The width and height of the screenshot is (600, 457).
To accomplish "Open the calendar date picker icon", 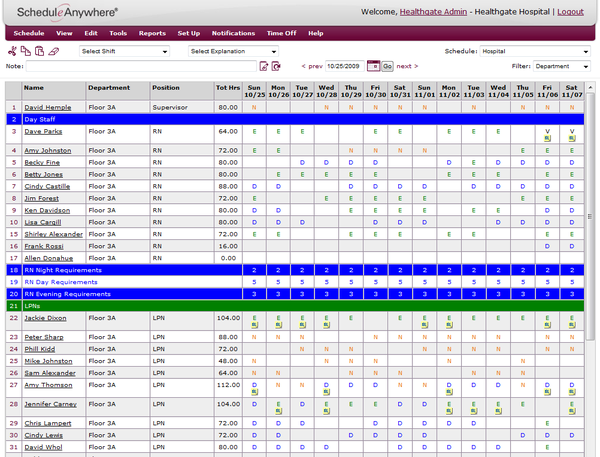I will 373,66.
